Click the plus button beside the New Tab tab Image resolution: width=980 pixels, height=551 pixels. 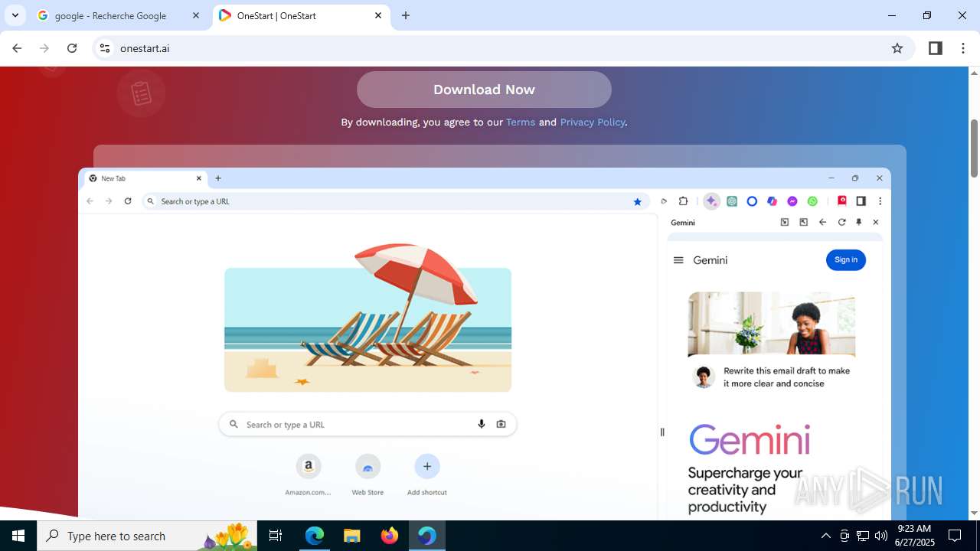[218, 178]
